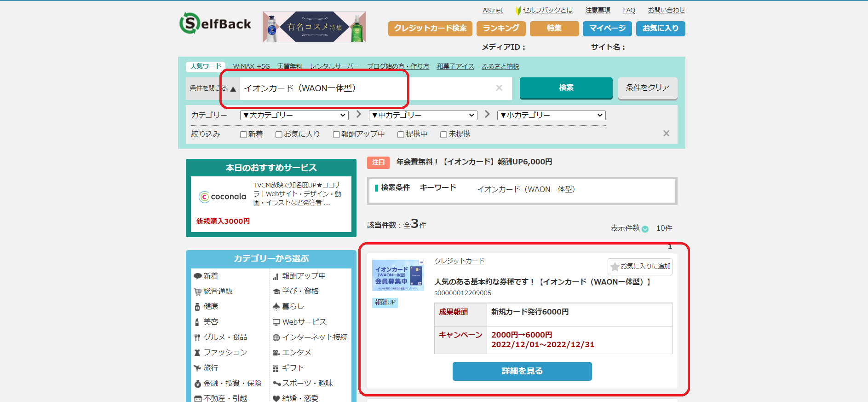Open the 特集 menu
Screen dimensions: 868x402
(x=554, y=29)
